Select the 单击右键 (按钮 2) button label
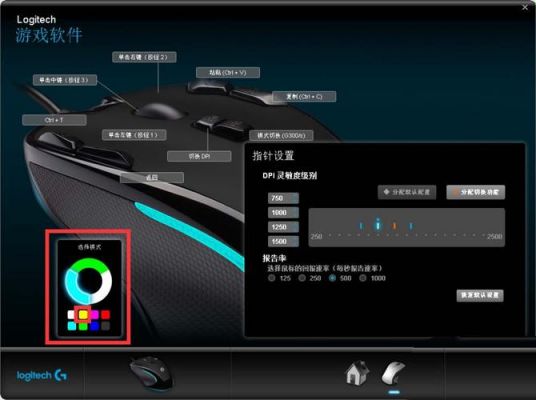536x400 pixels. tap(144, 57)
